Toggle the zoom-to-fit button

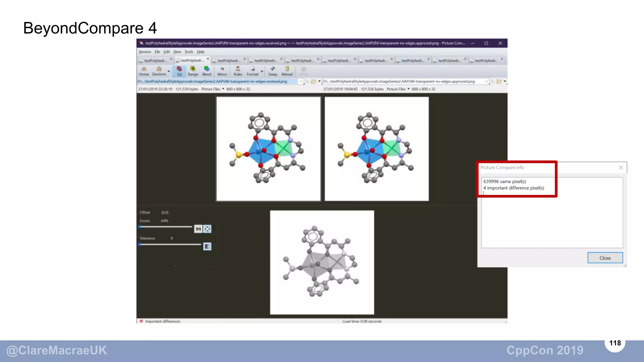208,229
